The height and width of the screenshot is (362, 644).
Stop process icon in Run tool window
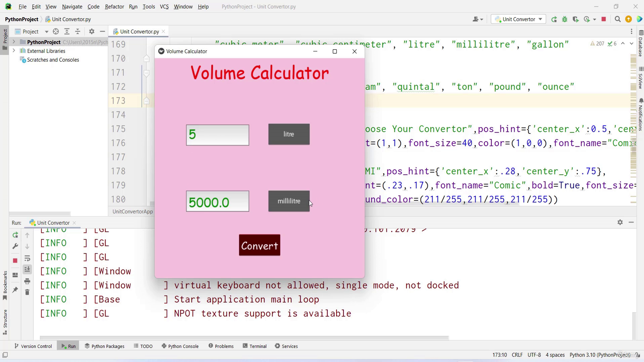[15, 260]
